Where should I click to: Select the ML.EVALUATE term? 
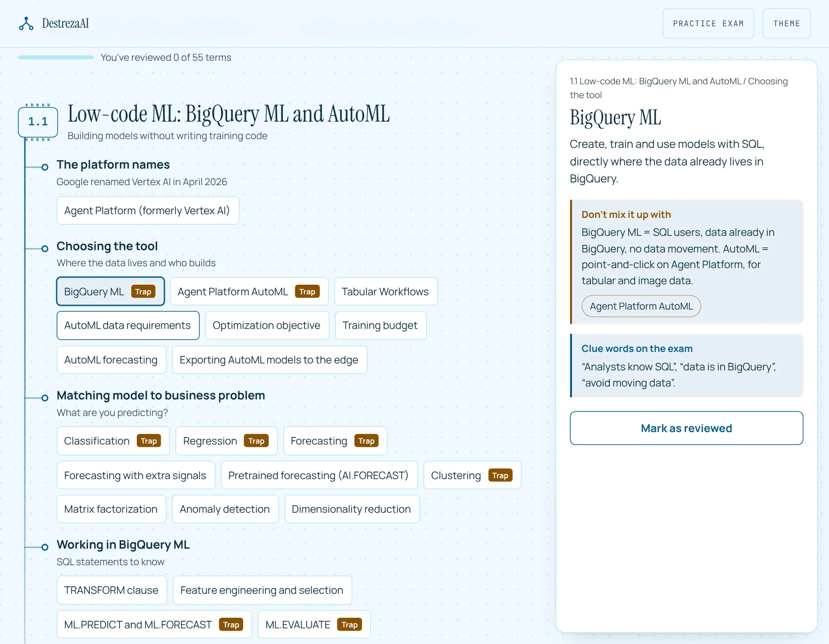pos(314,625)
